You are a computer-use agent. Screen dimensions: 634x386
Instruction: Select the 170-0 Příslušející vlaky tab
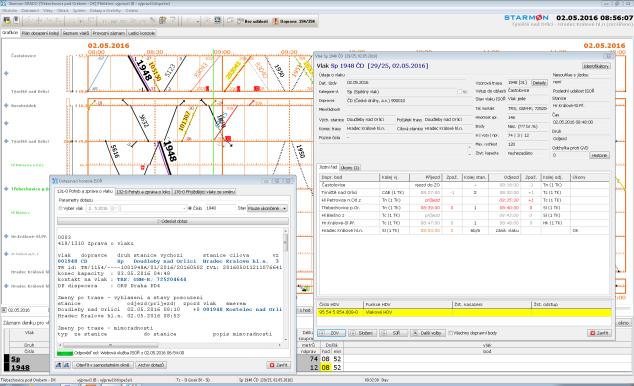[x=204, y=192]
